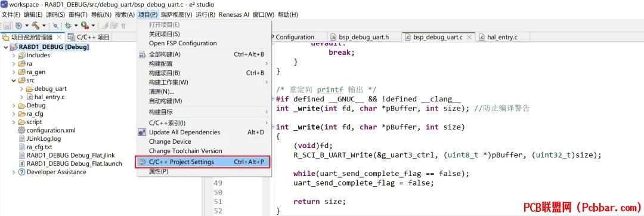Collapse the RA8D1_DEBUG project root
The height and width of the screenshot is (216, 644).
click(6, 47)
